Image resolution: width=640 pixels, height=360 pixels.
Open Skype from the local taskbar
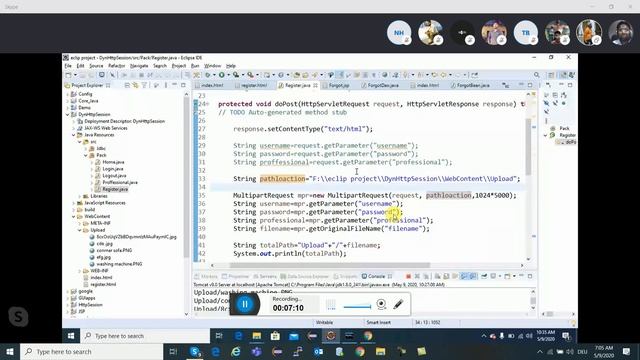(x=195, y=351)
